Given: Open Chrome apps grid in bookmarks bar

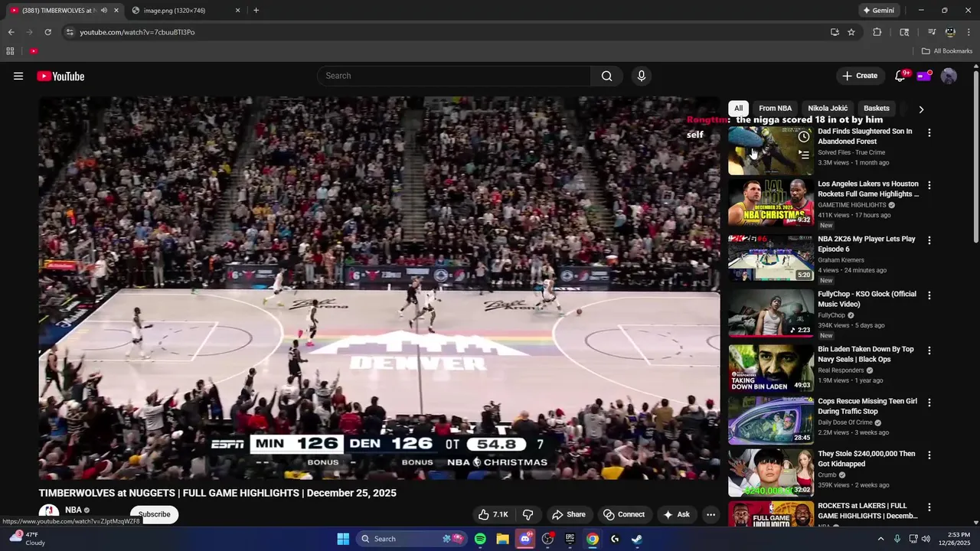Looking at the screenshot, I should pyautogui.click(x=10, y=51).
